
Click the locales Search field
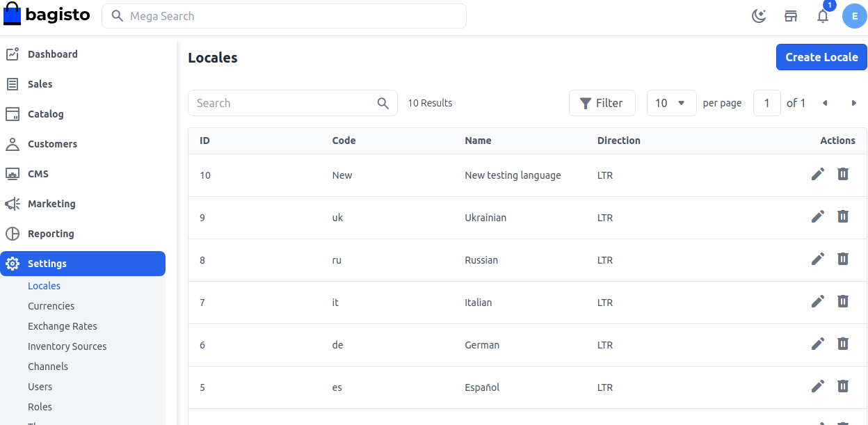point(285,103)
